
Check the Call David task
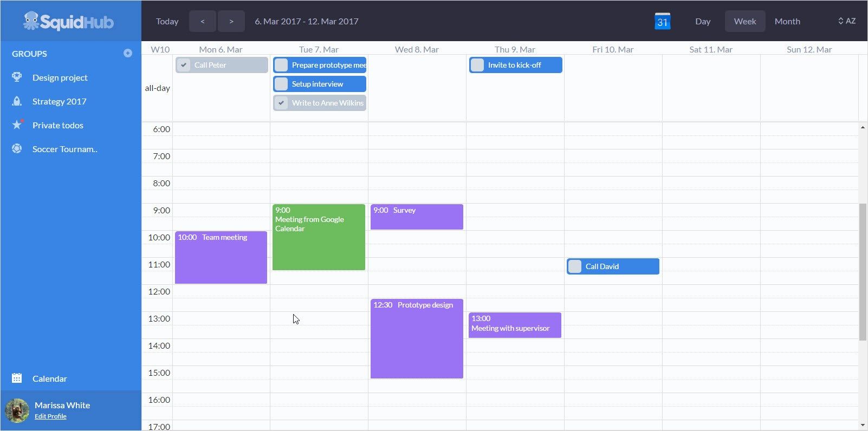coord(575,266)
